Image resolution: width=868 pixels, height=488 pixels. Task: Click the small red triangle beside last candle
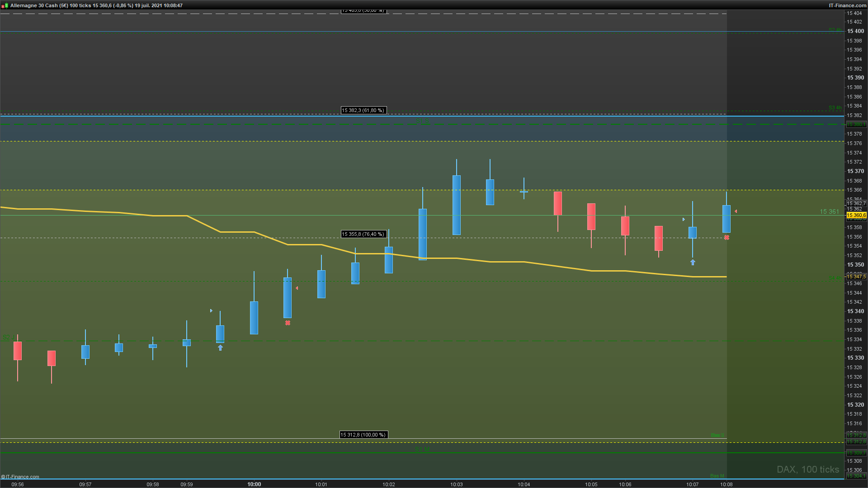tap(736, 211)
